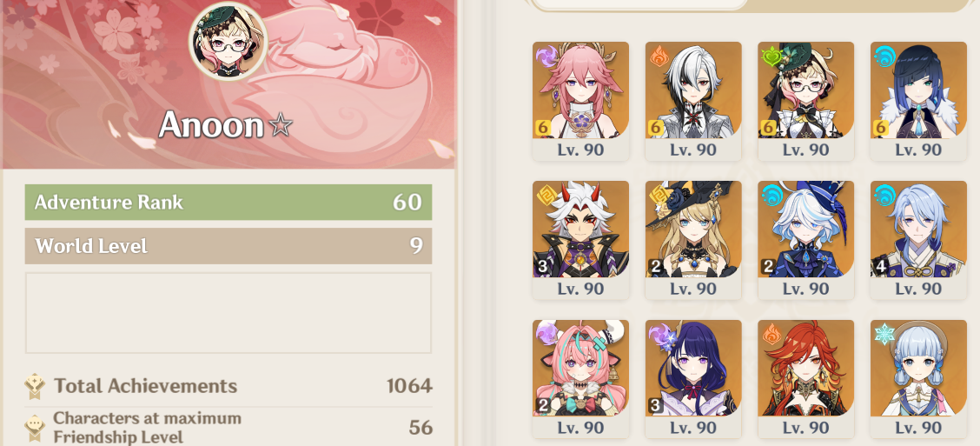
Task: Click the Cryo snowflake icon on last card
Action: tap(884, 335)
